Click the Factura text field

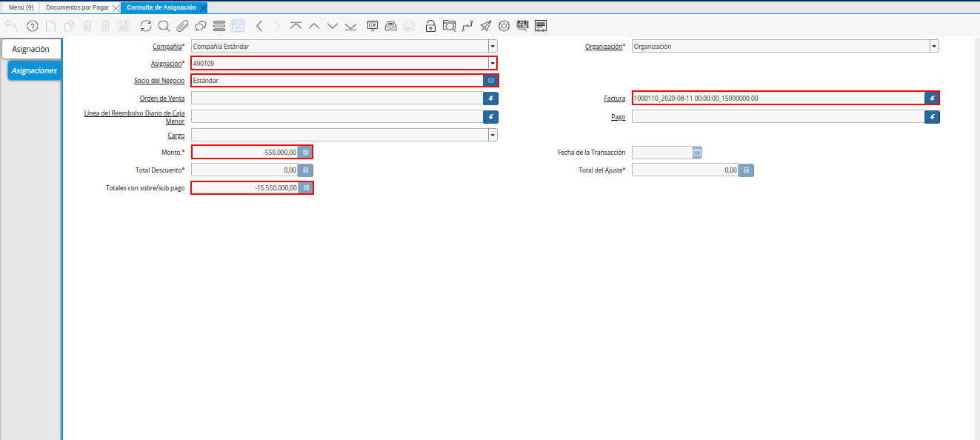click(x=779, y=98)
